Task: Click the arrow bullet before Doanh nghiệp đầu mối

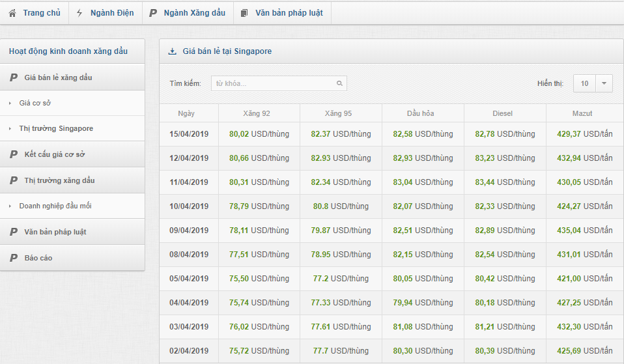Action: point(10,206)
